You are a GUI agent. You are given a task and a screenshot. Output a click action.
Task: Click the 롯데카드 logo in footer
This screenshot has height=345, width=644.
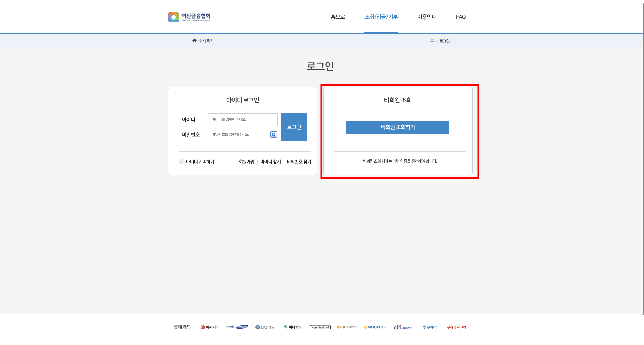point(182,327)
